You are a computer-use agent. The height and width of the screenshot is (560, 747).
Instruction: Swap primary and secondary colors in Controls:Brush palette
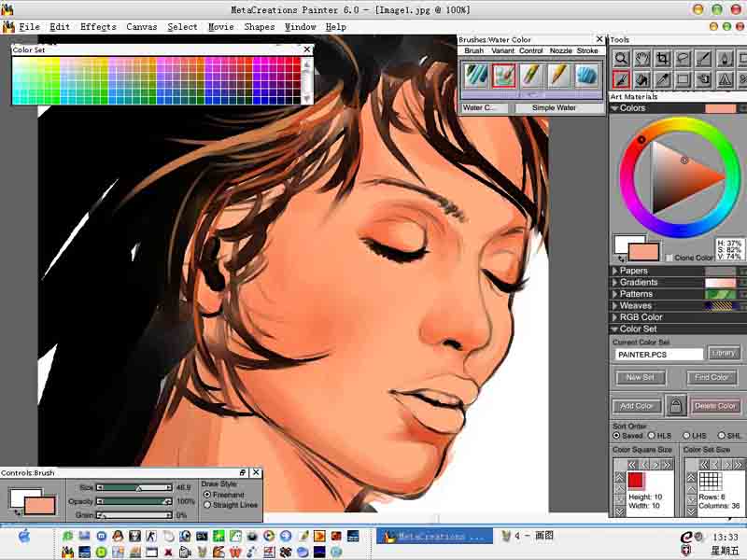point(18,512)
